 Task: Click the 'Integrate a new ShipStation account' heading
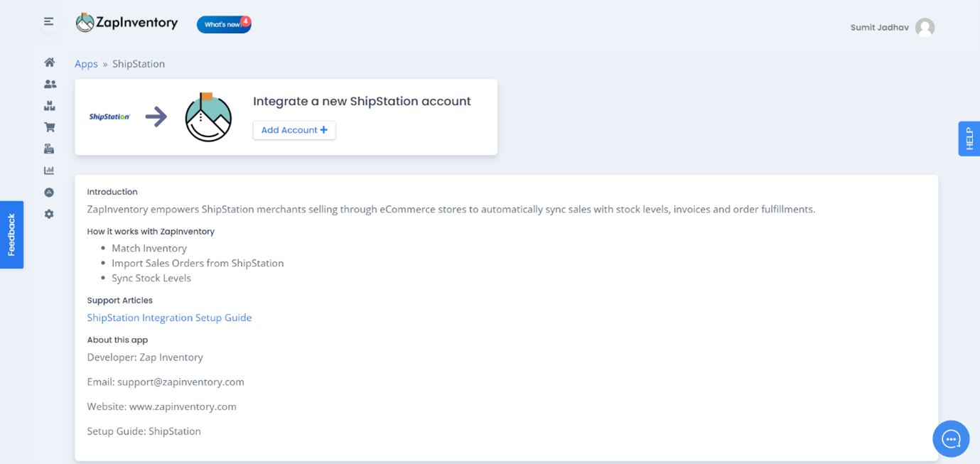coord(362,102)
